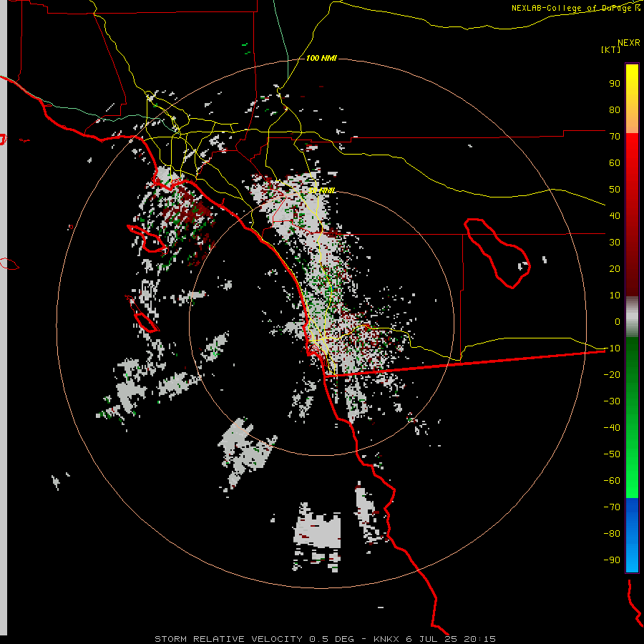Click the 90 value on velocity scale
Image resolution: width=644 pixels, height=644 pixels.
tap(615, 84)
